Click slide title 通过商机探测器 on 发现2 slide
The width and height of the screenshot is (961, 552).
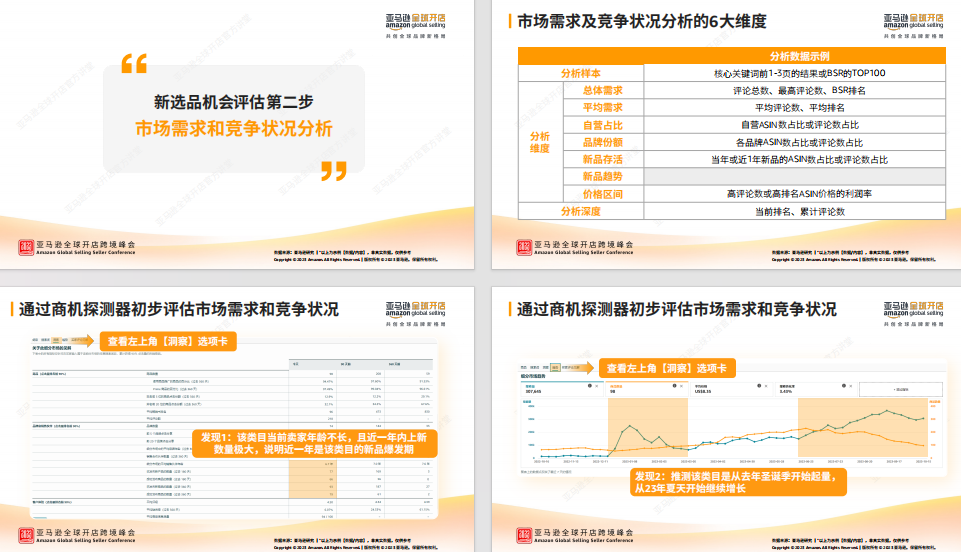(676, 309)
